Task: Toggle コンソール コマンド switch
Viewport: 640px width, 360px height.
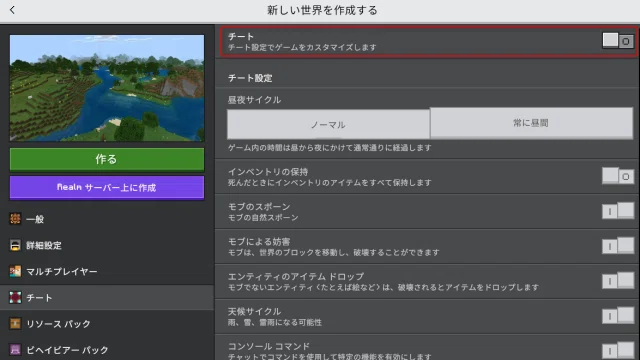Action: pos(618,351)
